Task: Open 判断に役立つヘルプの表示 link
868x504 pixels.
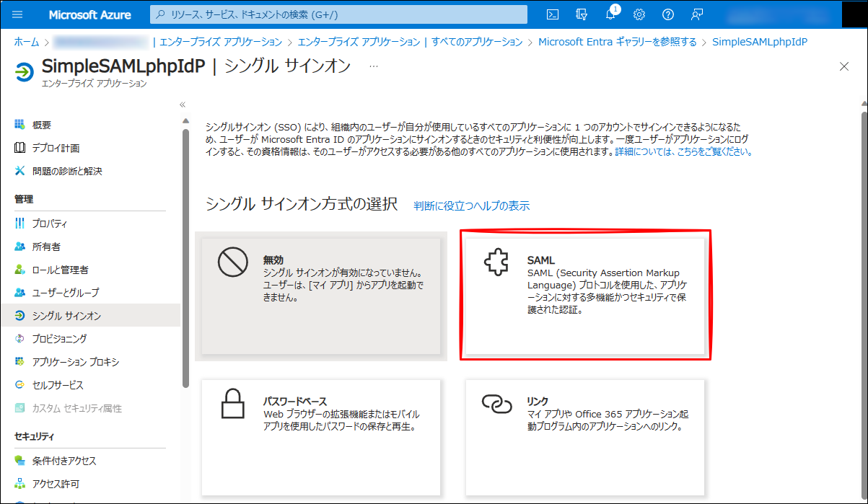Action: (x=471, y=206)
